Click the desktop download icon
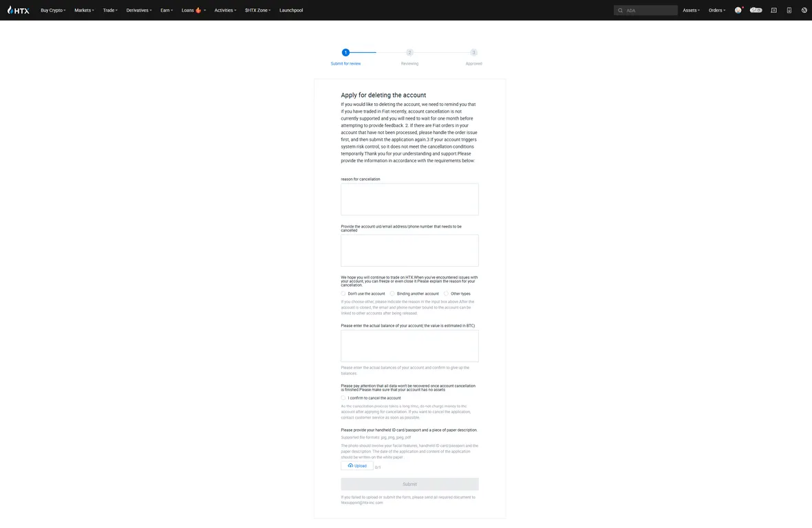The width and height of the screenshot is (812, 528). pyautogui.click(x=773, y=10)
